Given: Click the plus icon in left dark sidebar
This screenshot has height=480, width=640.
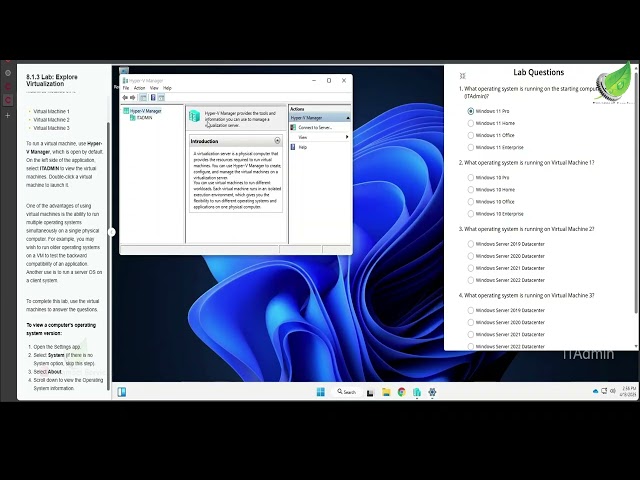Looking at the screenshot, I should [x=7, y=116].
